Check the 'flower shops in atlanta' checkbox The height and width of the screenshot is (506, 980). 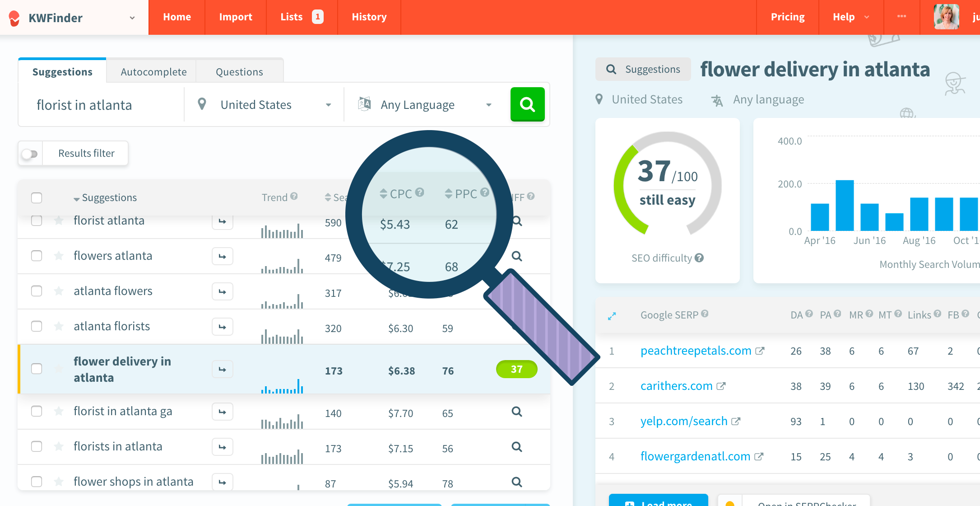pyautogui.click(x=37, y=482)
